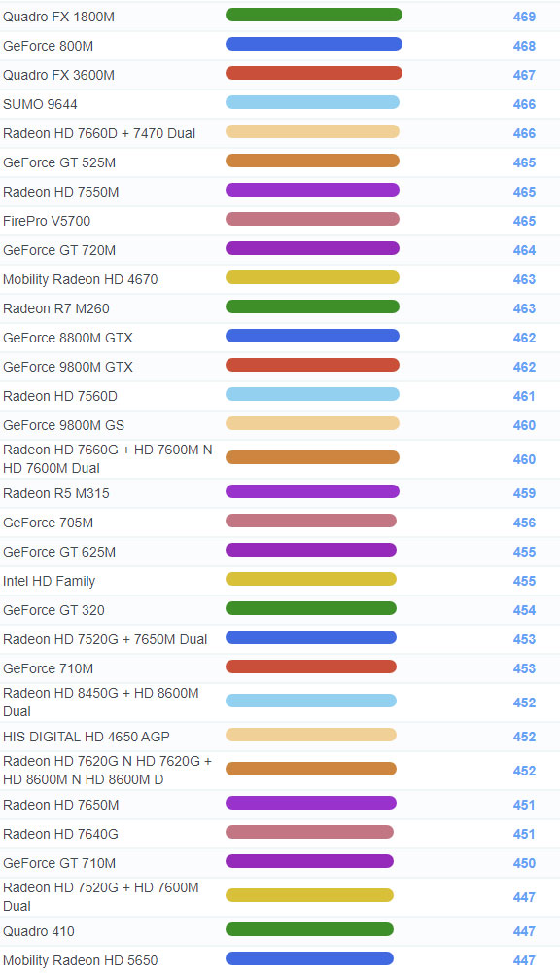Click score 466 for SUMO 9644
The image size is (560, 973).
pos(524,104)
